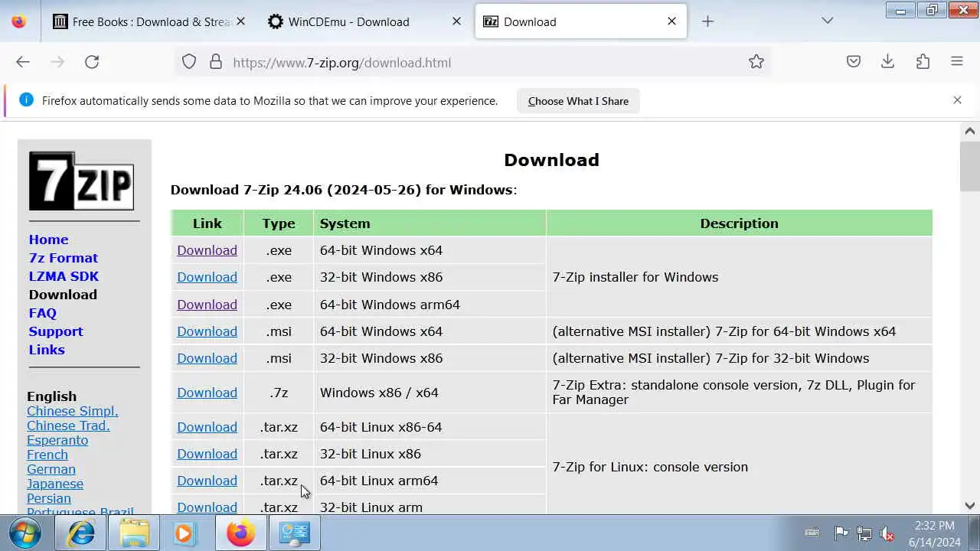Open Support in the sidebar
The width and height of the screenshot is (980, 551).
click(56, 331)
